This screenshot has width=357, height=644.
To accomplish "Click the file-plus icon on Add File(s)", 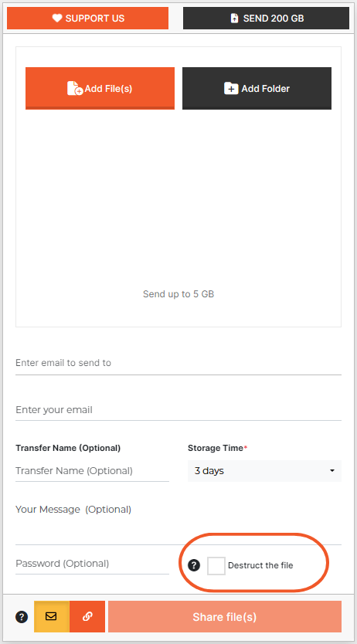I will pos(75,88).
